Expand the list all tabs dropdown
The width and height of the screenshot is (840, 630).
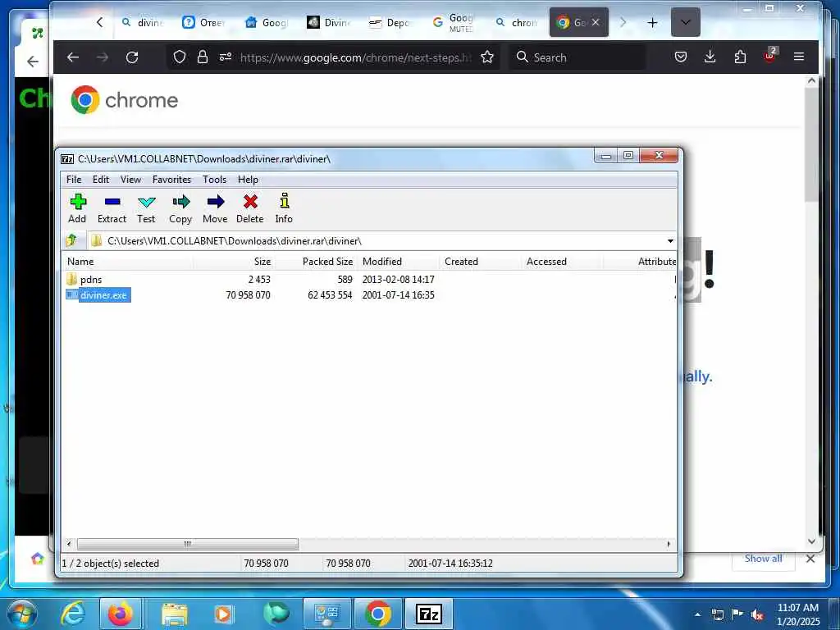pos(686,22)
